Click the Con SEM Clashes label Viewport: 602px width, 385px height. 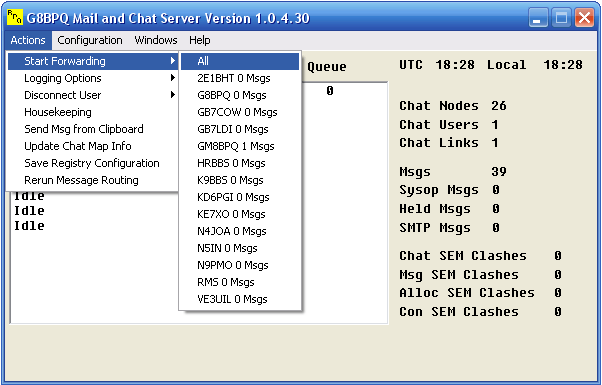(459, 312)
